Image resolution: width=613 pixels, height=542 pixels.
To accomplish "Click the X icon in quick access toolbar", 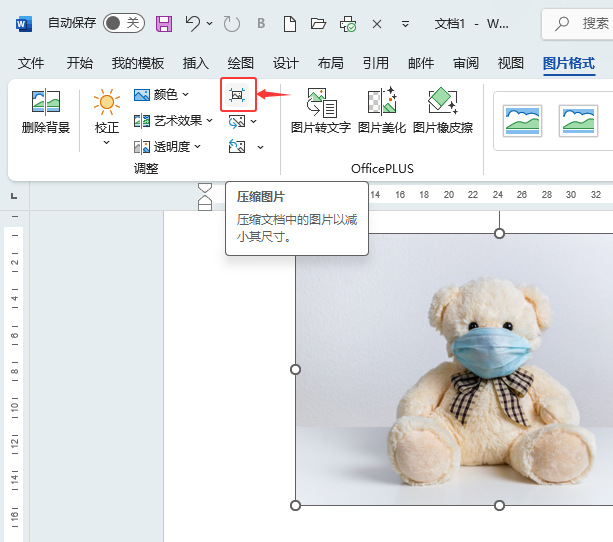I will click(x=377, y=24).
